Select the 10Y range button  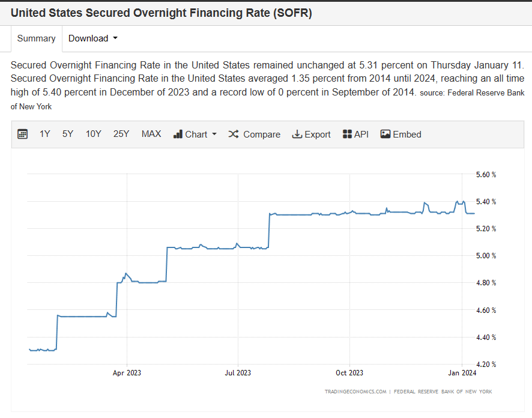click(x=93, y=134)
